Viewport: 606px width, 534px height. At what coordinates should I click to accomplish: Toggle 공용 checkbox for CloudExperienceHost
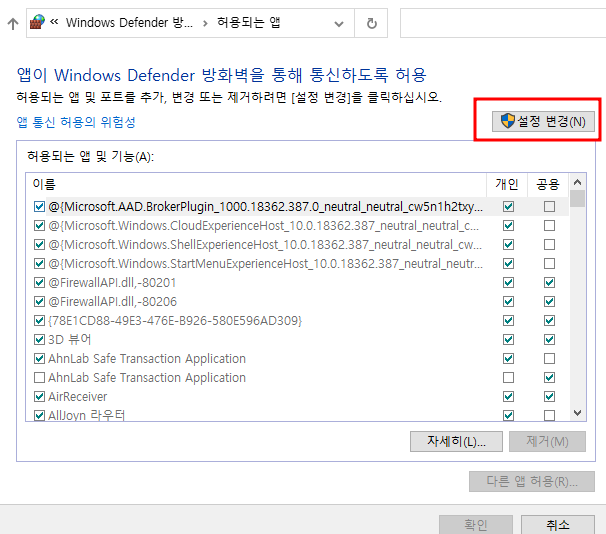point(549,225)
